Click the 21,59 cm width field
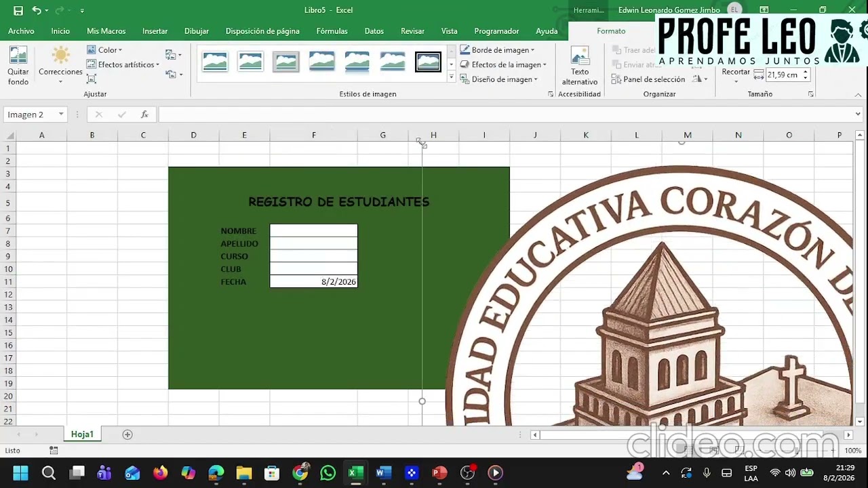868x488 pixels. 783,75
